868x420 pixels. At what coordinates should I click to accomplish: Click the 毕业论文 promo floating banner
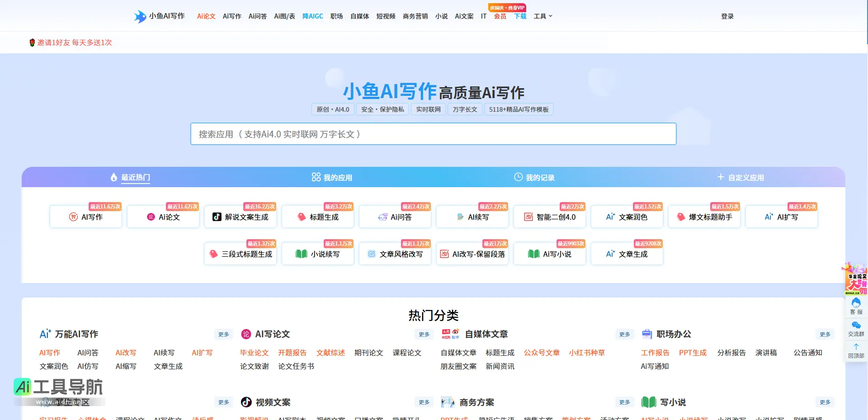tap(856, 279)
